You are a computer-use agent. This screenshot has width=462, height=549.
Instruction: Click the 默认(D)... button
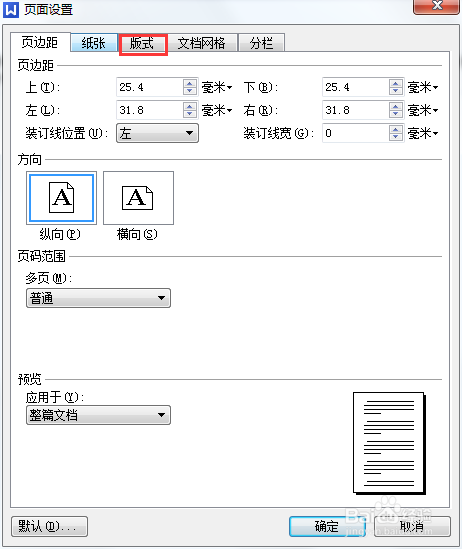(49, 526)
